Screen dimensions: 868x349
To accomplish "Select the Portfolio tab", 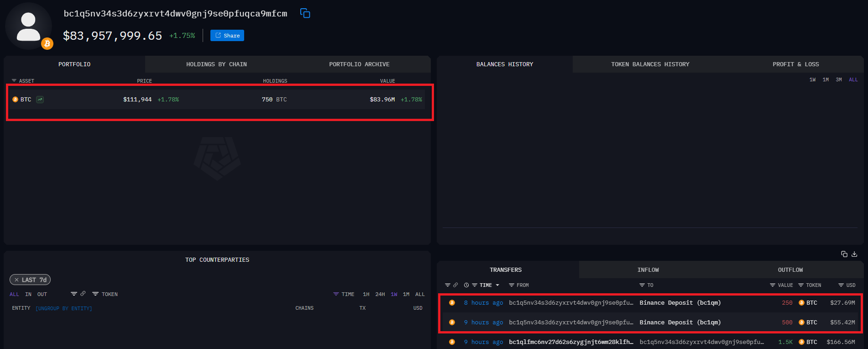I will tap(74, 64).
